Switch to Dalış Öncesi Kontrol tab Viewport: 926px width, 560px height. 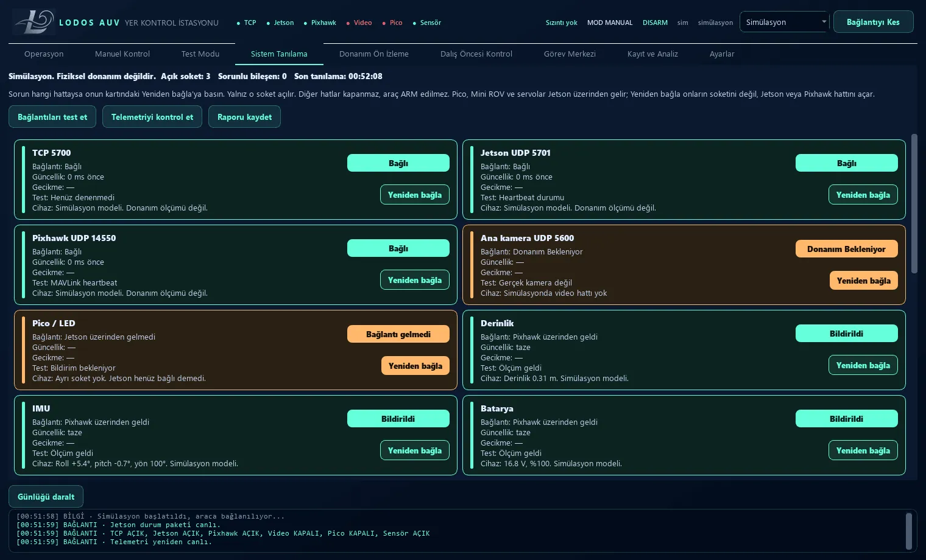click(476, 54)
